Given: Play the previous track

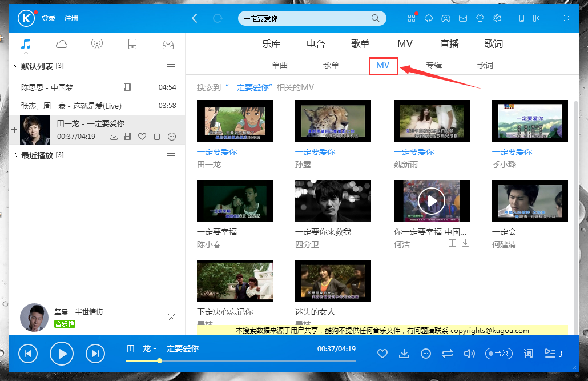Looking at the screenshot, I should pos(28,354).
